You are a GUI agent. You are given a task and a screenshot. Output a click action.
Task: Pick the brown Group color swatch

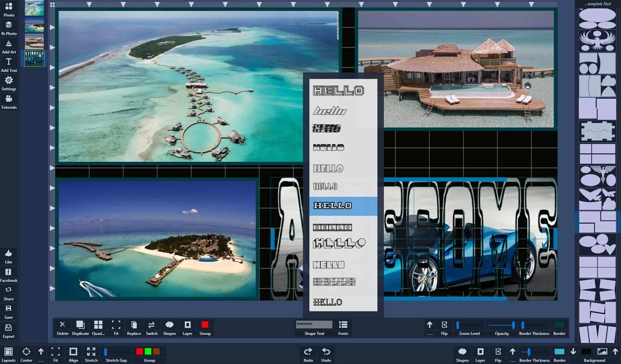click(x=157, y=352)
